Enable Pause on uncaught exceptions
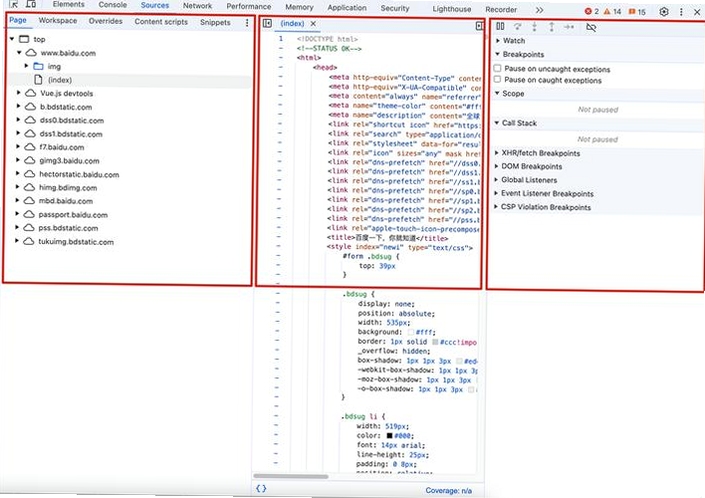The image size is (705, 498). coord(497,68)
